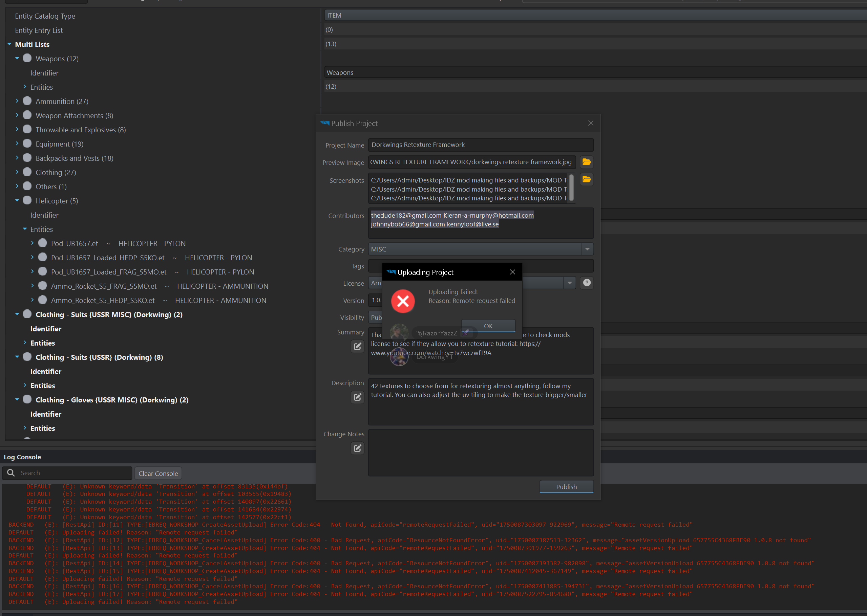Image resolution: width=867 pixels, height=616 pixels.
Task: Click the License help question icon
Action: [x=587, y=283]
